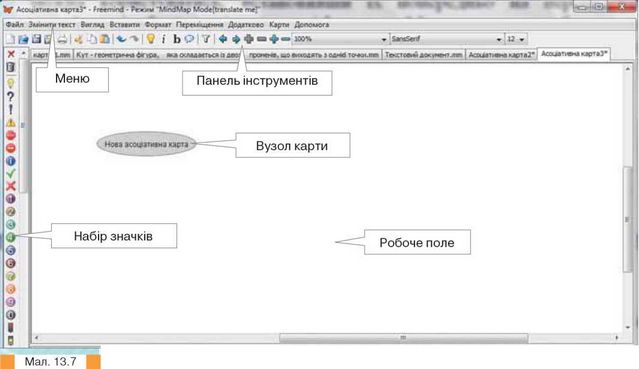Screen dimensions: 639x369
Task: Select the Нова асоціативна карта node
Action: pos(146,144)
